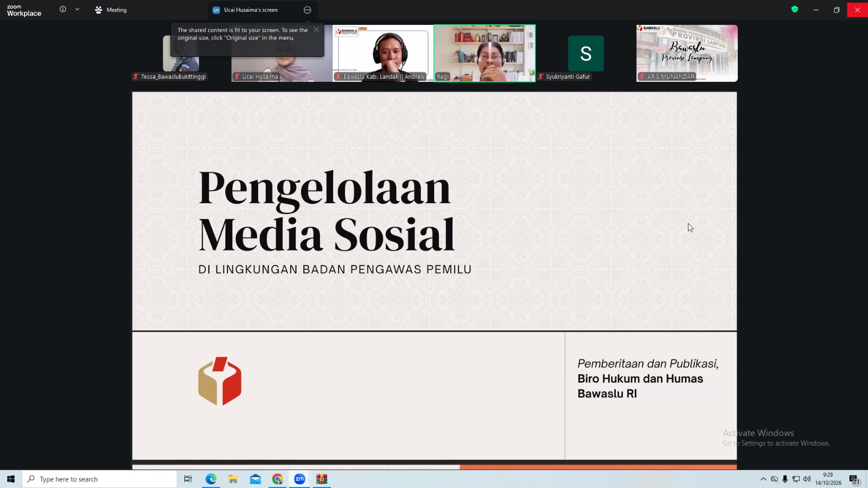Dismiss the shared content fit notification
868x488 pixels.
316,29
